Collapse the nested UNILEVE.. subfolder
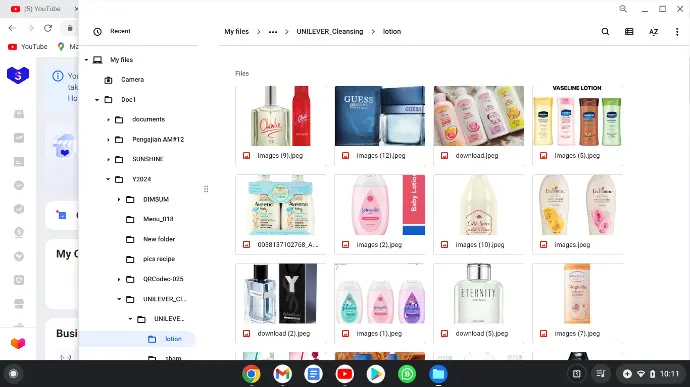The height and width of the screenshot is (387, 690). click(x=130, y=319)
